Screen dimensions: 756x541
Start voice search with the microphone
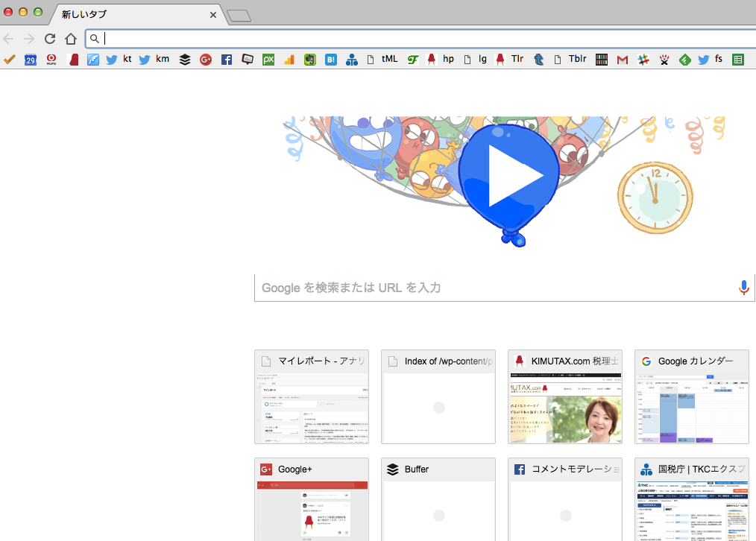click(x=744, y=288)
